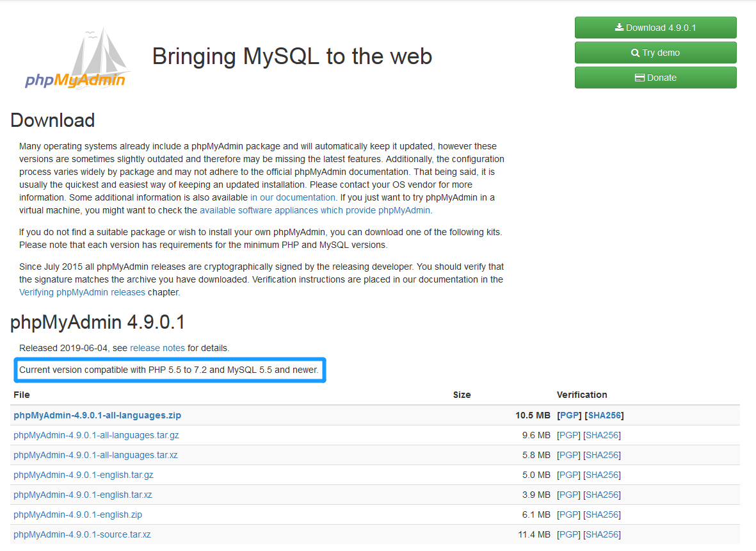
Task: Click the 11.4 MB size value
Action: (535, 534)
